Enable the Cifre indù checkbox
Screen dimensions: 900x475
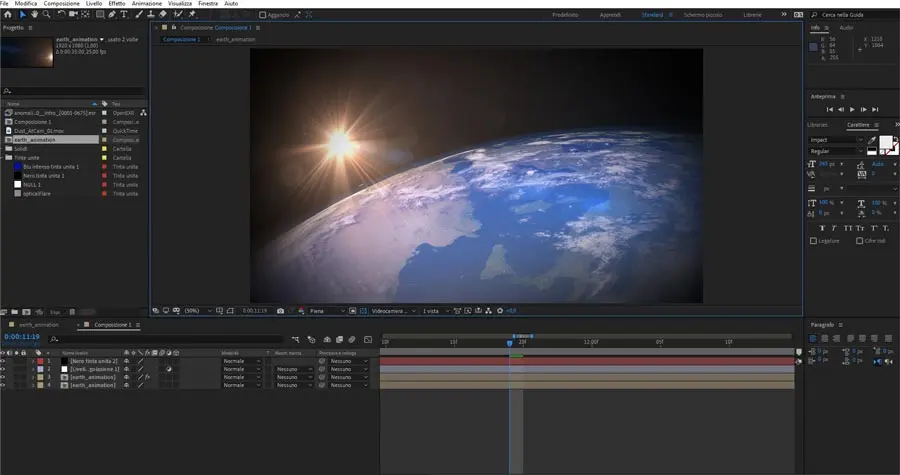859,241
